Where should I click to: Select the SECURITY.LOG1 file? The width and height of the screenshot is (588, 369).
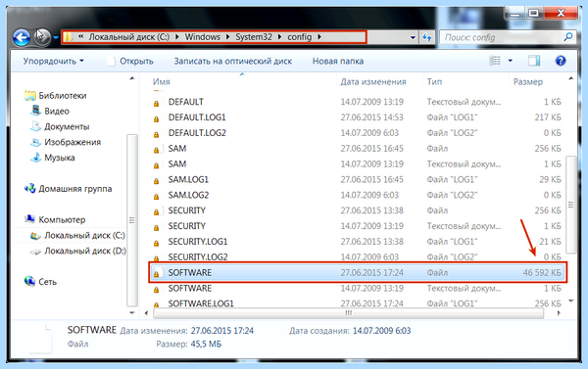click(198, 242)
